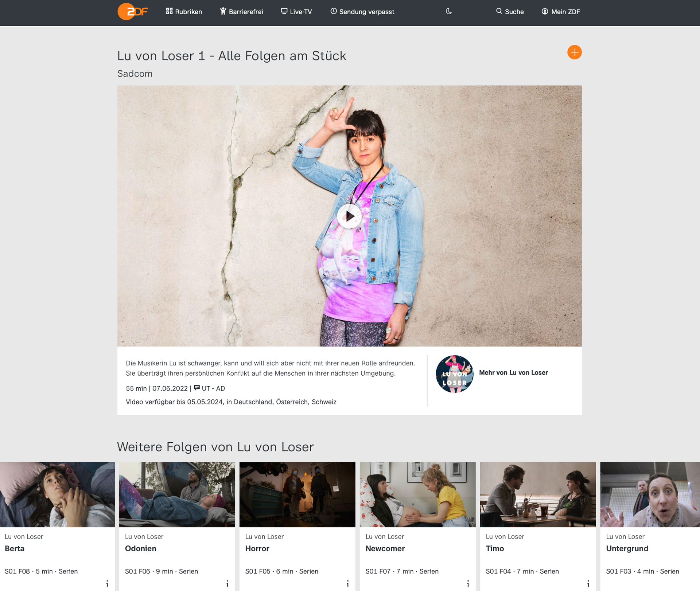This screenshot has height=591, width=700.
Task: Show info icon for Horror episode
Action: click(x=348, y=584)
